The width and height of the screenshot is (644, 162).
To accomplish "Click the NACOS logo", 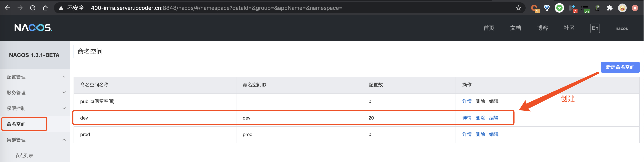I will pos(33,28).
